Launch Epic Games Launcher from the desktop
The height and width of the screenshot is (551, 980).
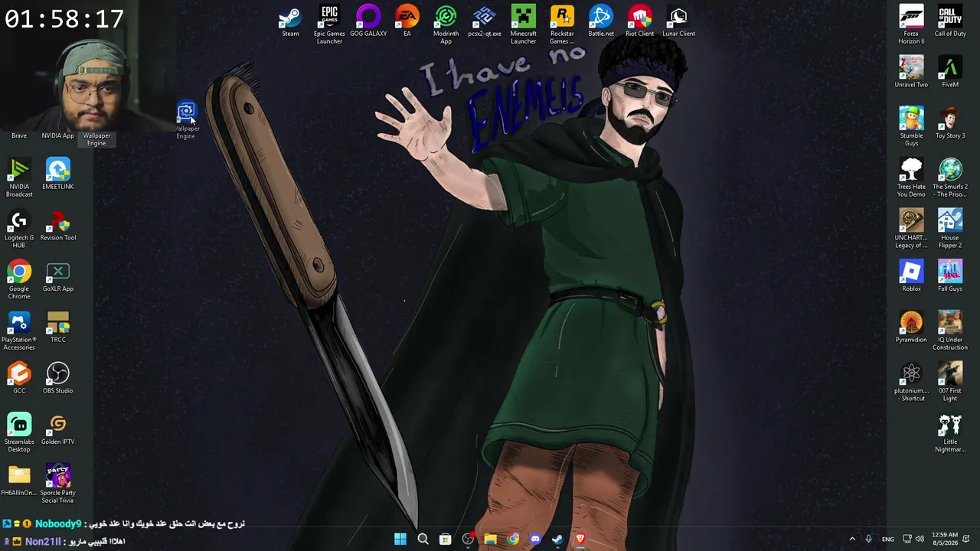click(x=329, y=24)
